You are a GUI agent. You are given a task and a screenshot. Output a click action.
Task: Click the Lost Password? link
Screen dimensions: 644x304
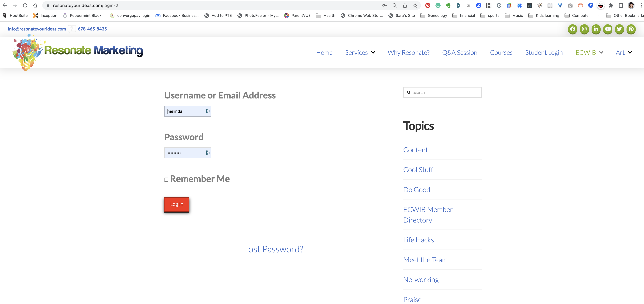pos(274,249)
